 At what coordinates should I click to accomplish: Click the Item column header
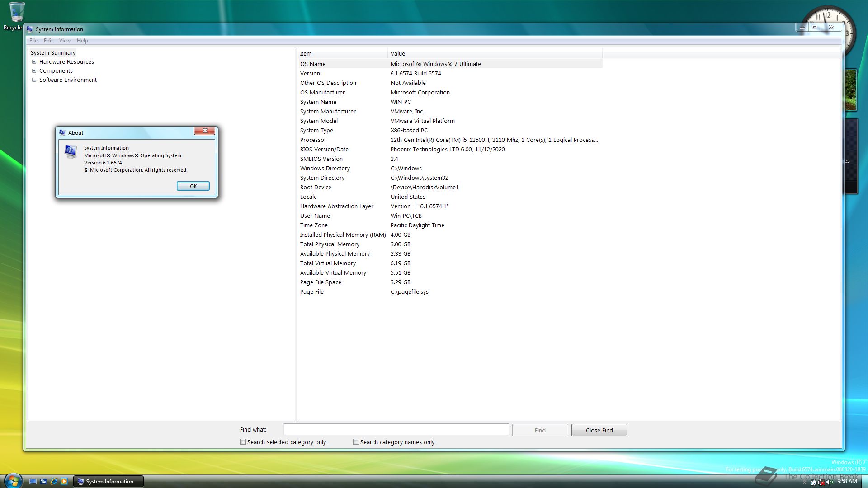pos(342,53)
